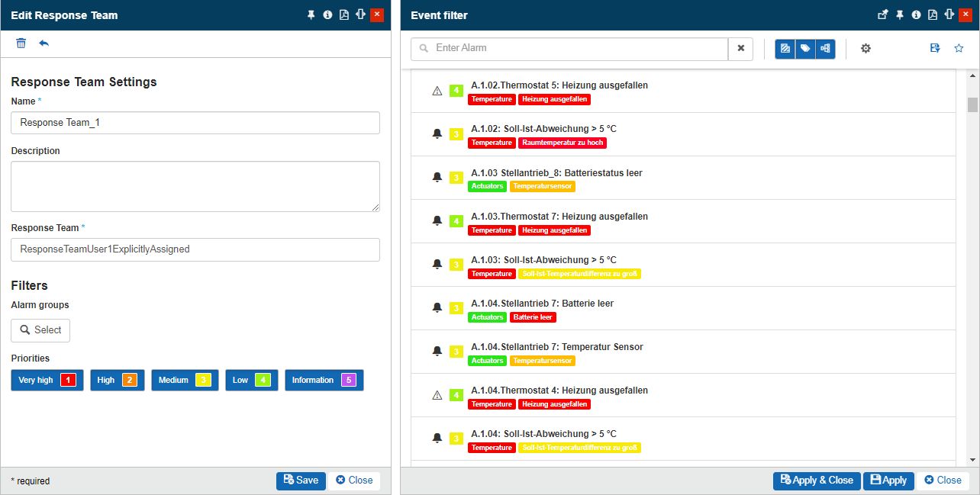Select alarm A.1.03 Stellantrieb_8 Batteriestatus leer
The height and width of the screenshot is (495, 980).
[556, 173]
